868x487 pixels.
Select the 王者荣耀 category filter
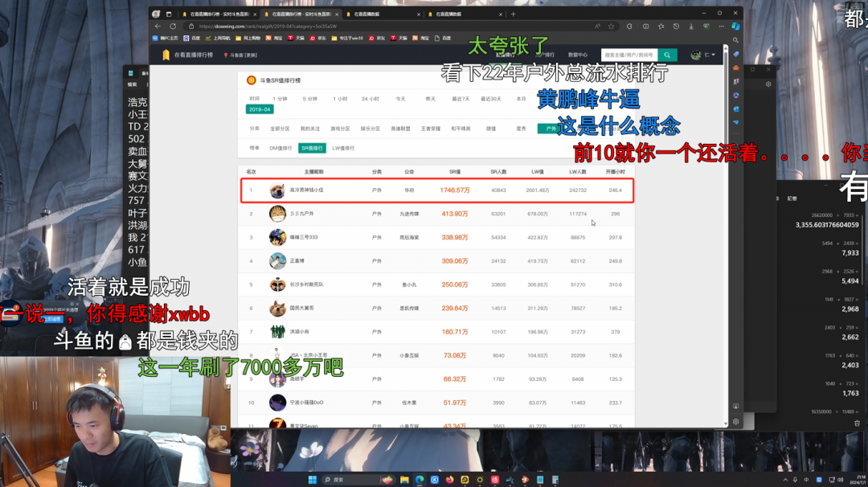click(x=431, y=129)
